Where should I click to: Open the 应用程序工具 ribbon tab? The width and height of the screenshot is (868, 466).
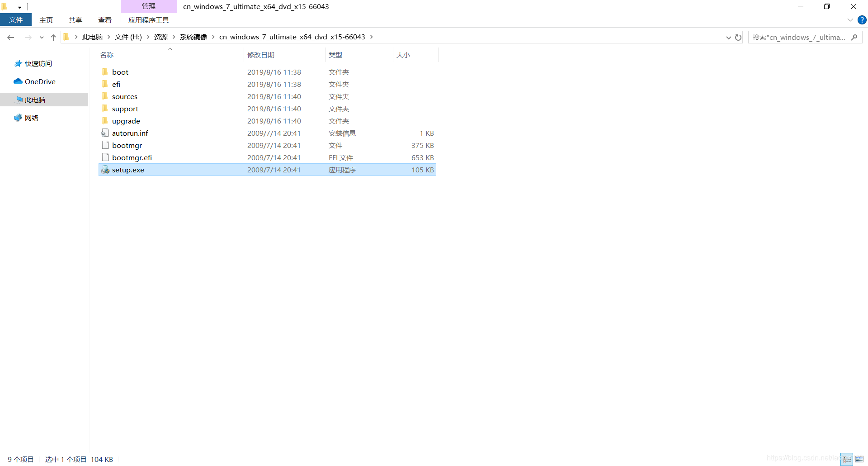[x=149, y=20]
